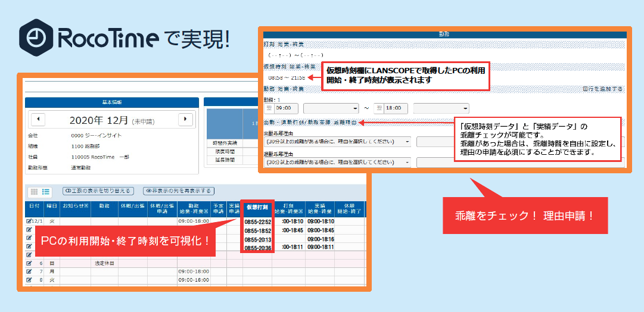Click the 休暇/出張申請 column header
Image resolution: width=644 pixels, height=312 pixels.
click(x=162, y=208)
